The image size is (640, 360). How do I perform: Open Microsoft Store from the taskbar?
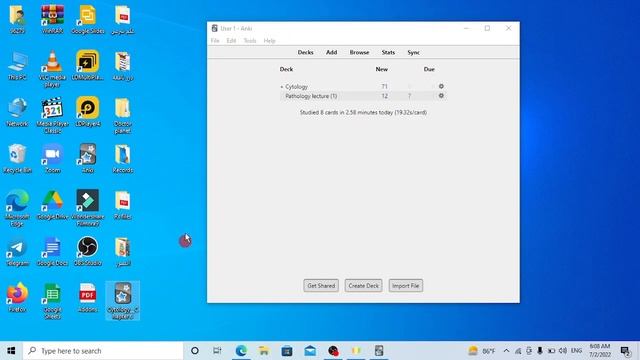(x=287, y=351)
